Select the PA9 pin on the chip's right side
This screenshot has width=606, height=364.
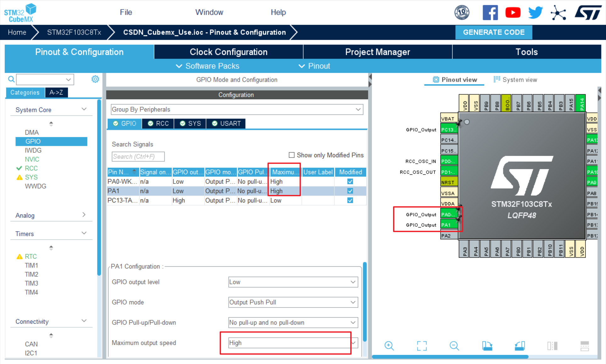tap(592, 182)
